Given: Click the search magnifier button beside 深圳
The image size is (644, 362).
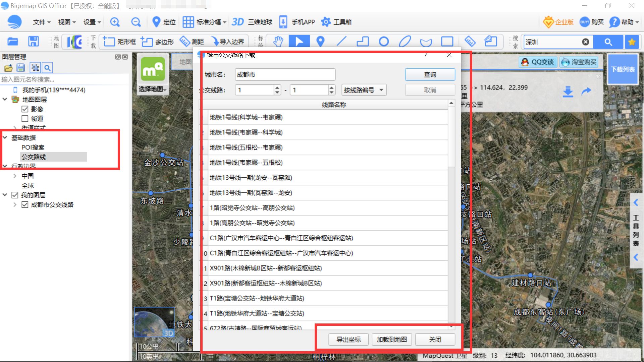Looking at the screenshot, I should point(608,42).
